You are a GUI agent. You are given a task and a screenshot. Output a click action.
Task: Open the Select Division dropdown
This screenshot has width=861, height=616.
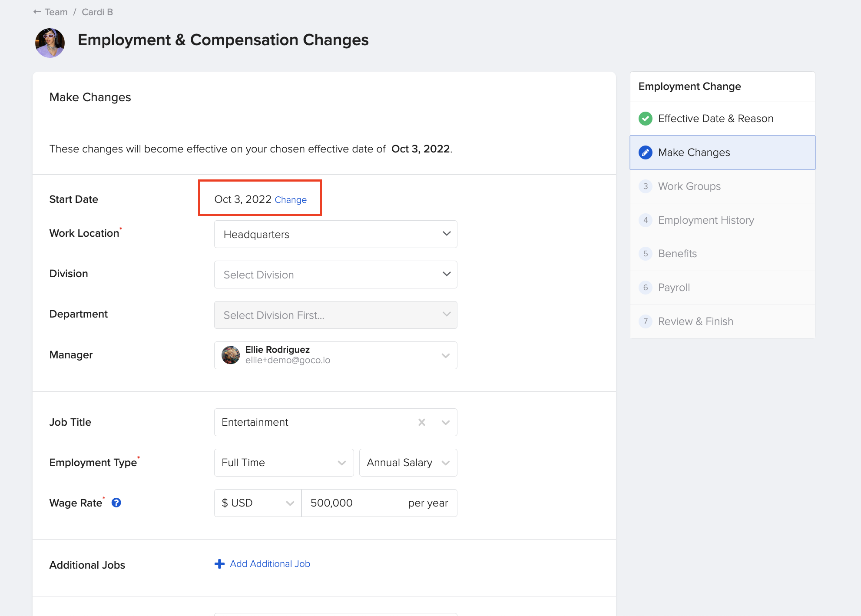447,274
